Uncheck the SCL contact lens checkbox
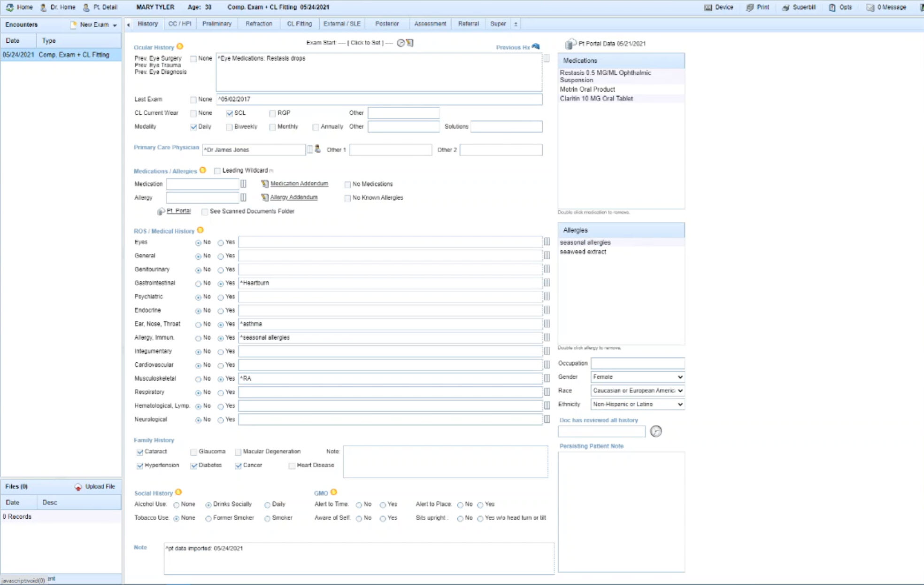This screenshot has width=924, height=585. tap(230, 113)
